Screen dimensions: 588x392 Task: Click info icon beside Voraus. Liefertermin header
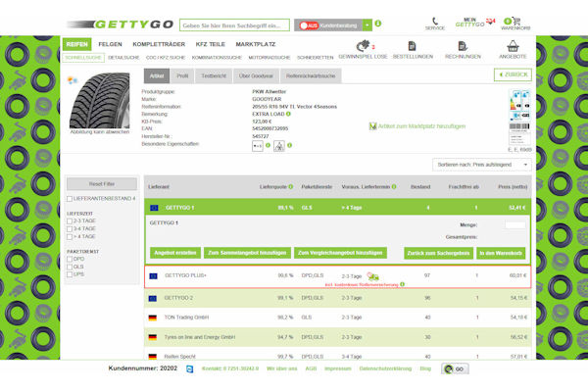(394, 186)
